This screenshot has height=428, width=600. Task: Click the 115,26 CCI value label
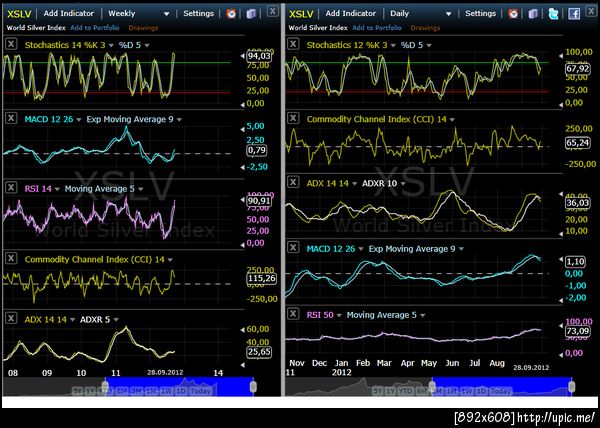click(262, 278)
